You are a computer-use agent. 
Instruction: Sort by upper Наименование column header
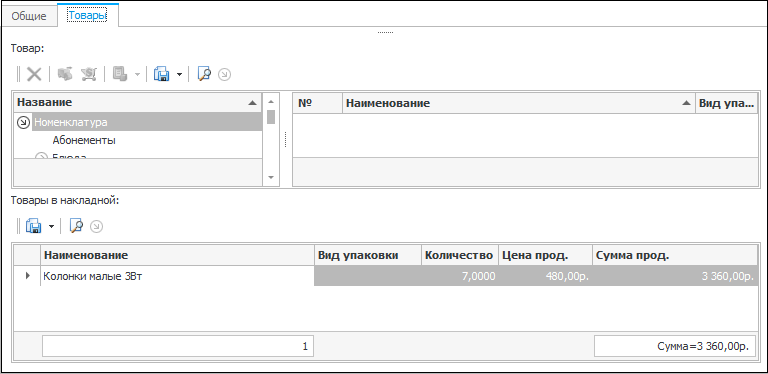pos(519,103)
